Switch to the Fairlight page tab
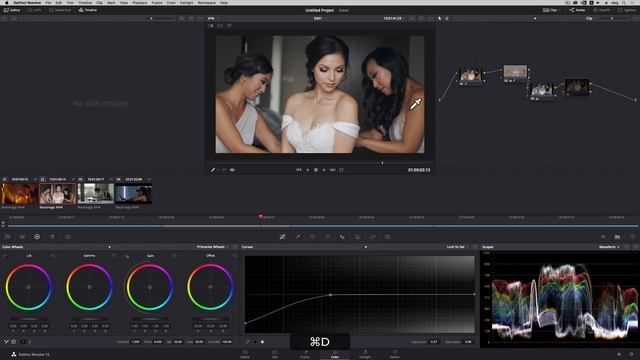The width and height of the screenshot is (640, 360). point(365,354)
